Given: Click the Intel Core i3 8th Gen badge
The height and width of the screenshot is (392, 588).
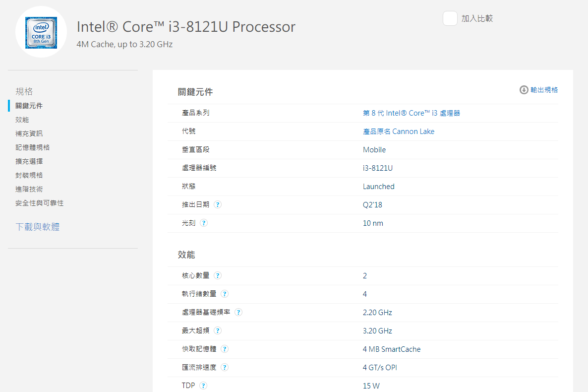Looking at the screenshot, I should coord(41,33).
